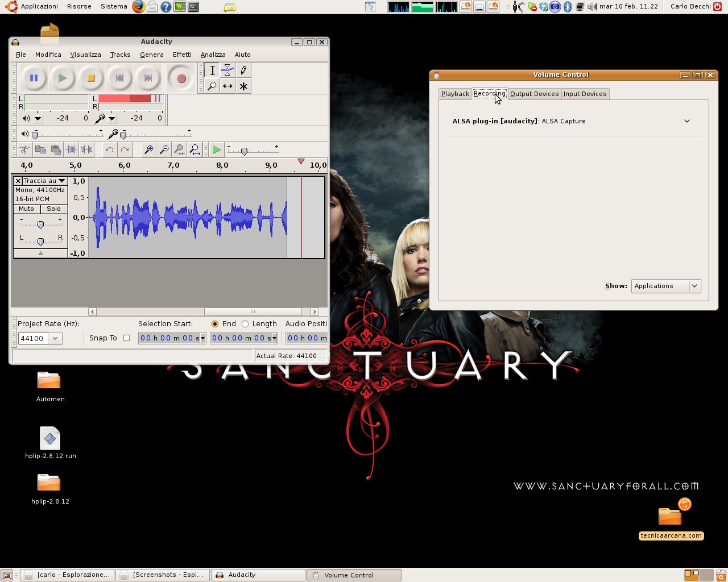Skip to start of the track
This screenshot has width=728, height=582.
119,78
